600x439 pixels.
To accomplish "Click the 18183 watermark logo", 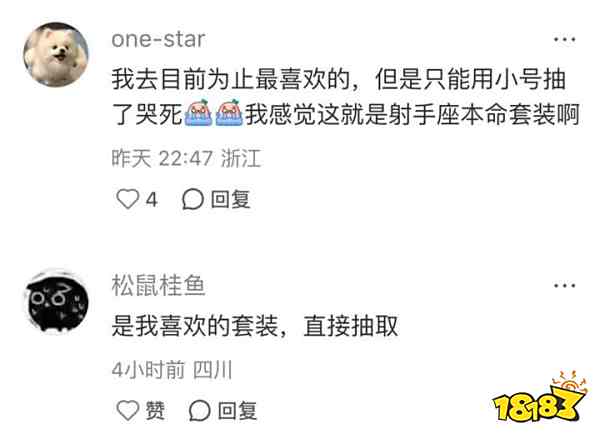I will pos(540,397).
